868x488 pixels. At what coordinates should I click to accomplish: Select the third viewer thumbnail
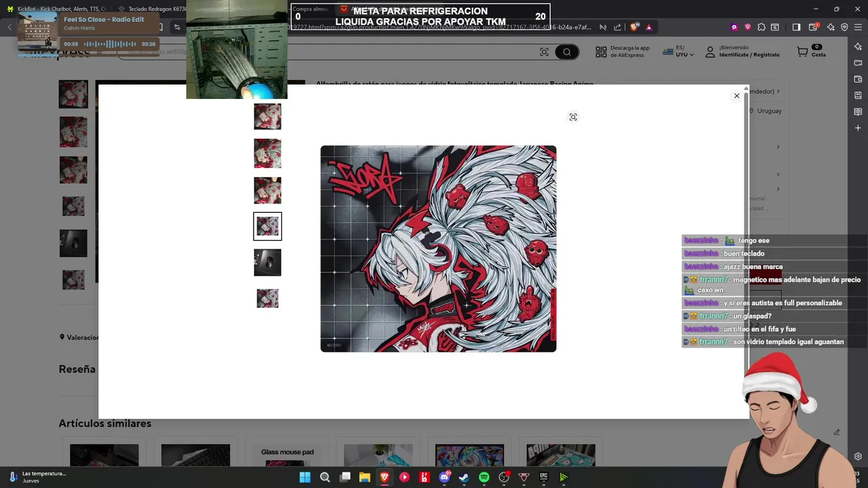267,190
